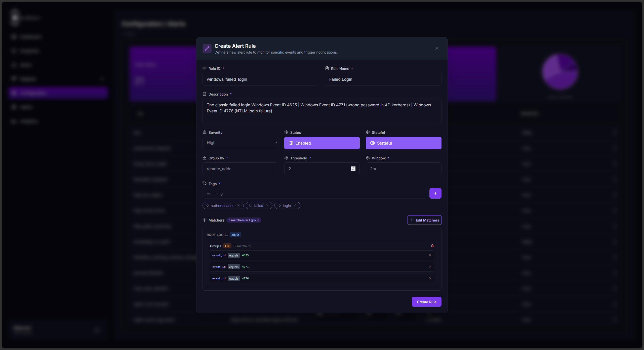Image resolution: width=644 pixels, height=350 pixels.
Task: Click into the Description text area
Action: point(322,111)
